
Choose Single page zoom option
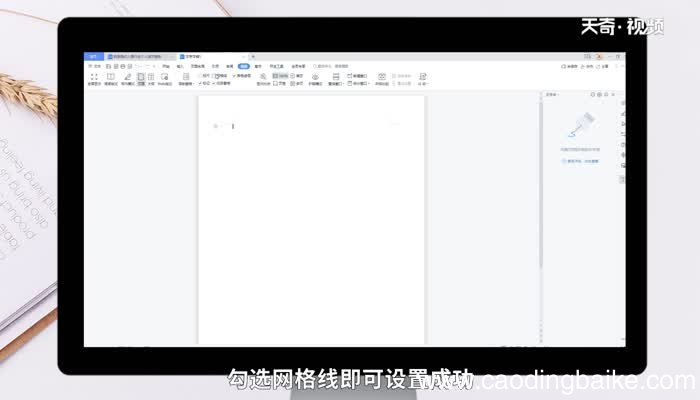[296, 76]
